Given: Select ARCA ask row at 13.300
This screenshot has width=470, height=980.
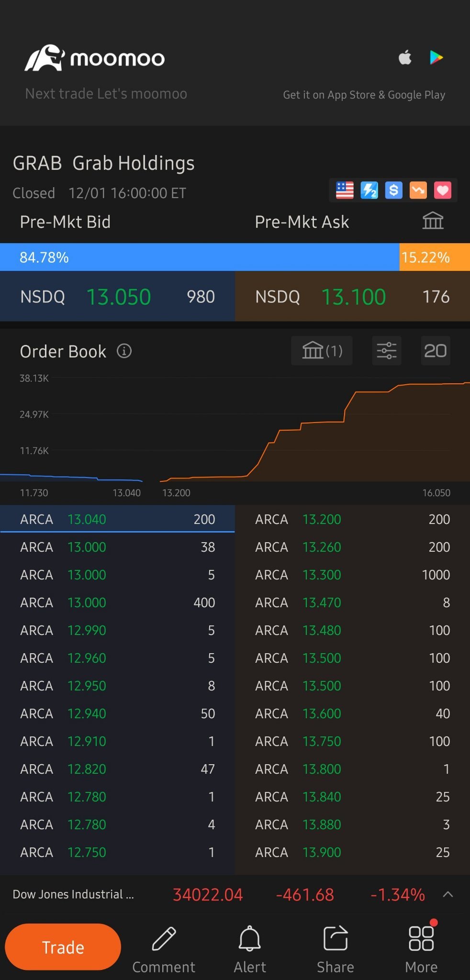Looking at the screenshot, I should point(352,575).
